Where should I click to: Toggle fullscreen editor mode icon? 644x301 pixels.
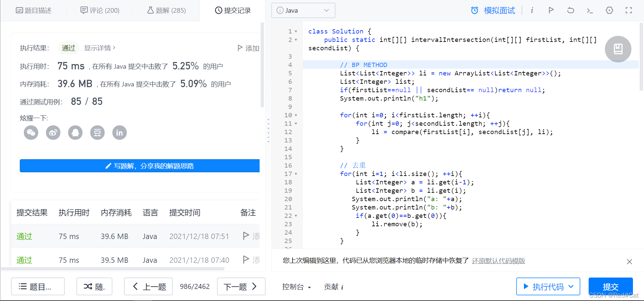pyautogui.click(x=629, y=10)
